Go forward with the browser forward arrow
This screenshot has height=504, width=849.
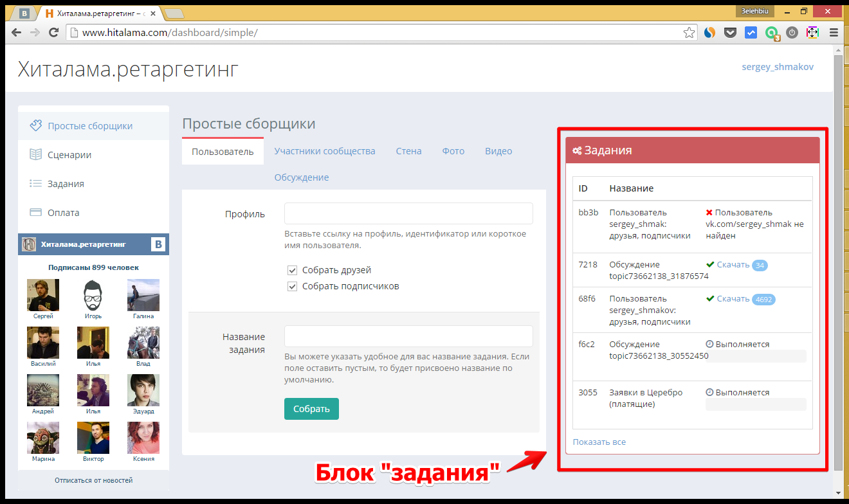click(35, 32)
